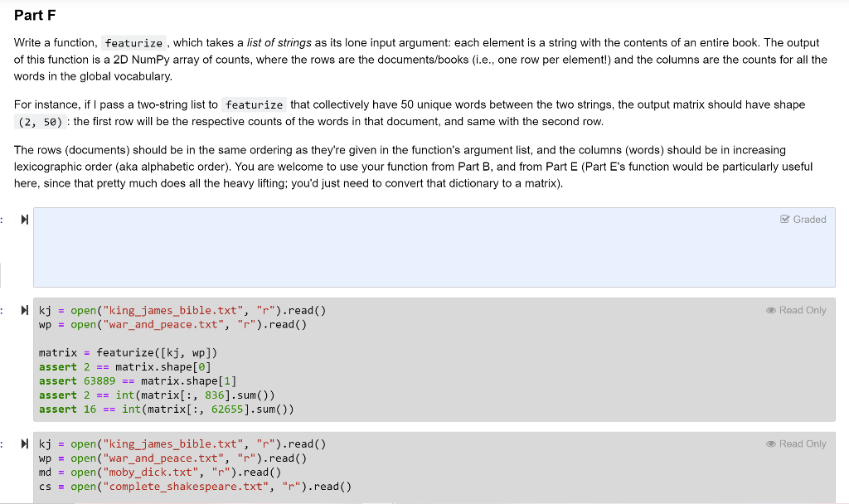Click the featurize inline code badge
The width and height of the screenshot is (849, 504).
133,43
